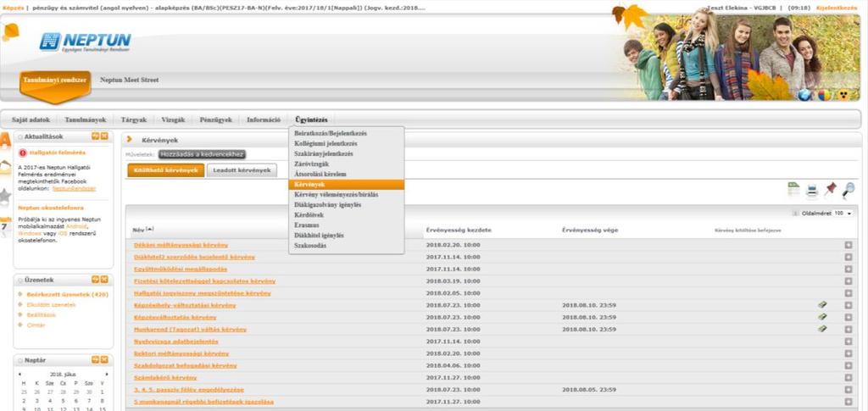Image resolution: width=868 pixels, height=411 pixels.
Task: Click the printer icon above the table
Action: [x=812, y=191]
